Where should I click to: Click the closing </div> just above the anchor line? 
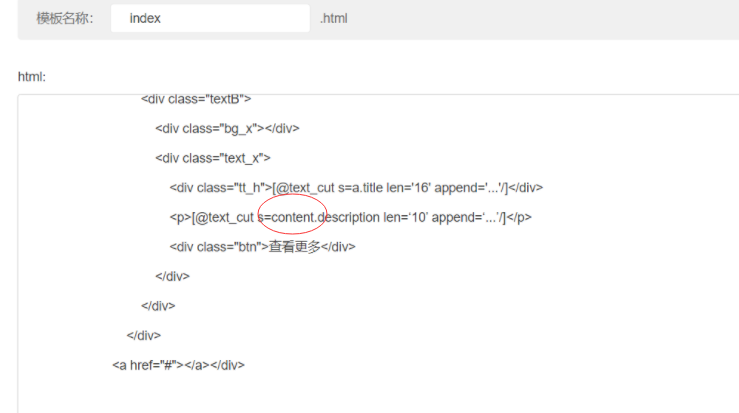click(143, 335)
